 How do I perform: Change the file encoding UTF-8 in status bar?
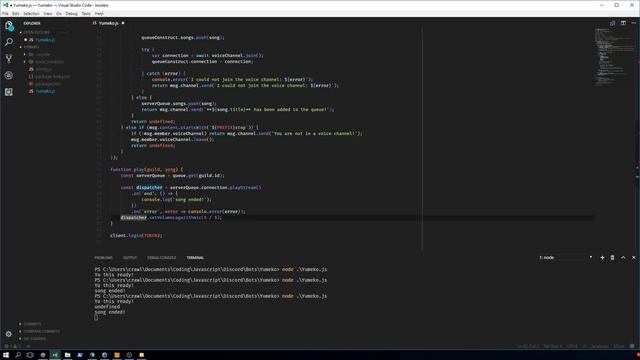(x=572, y=346)
